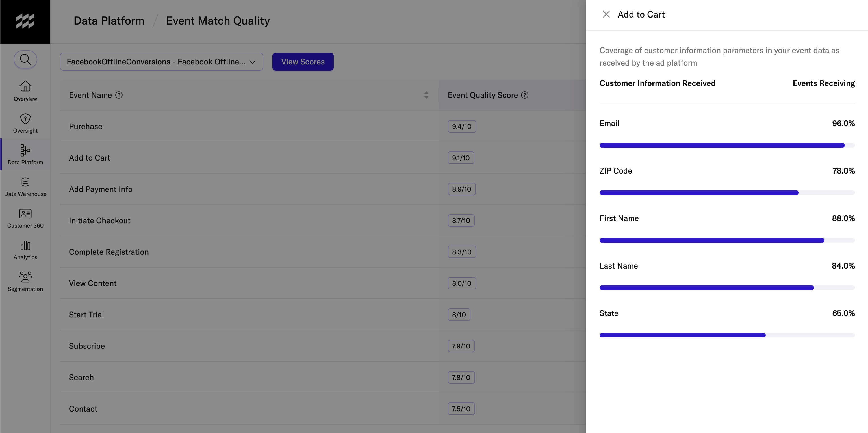Click the Email coverage progress bar
This screenshot has width=868, height=433.
click(x=727, y=145)
